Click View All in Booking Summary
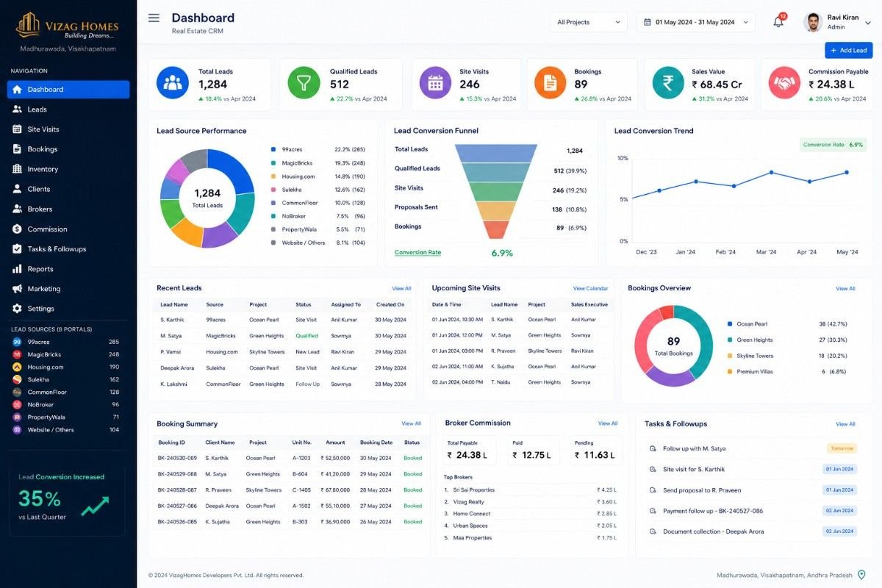This screenshot has height=588, width=882. click(411, 423)
